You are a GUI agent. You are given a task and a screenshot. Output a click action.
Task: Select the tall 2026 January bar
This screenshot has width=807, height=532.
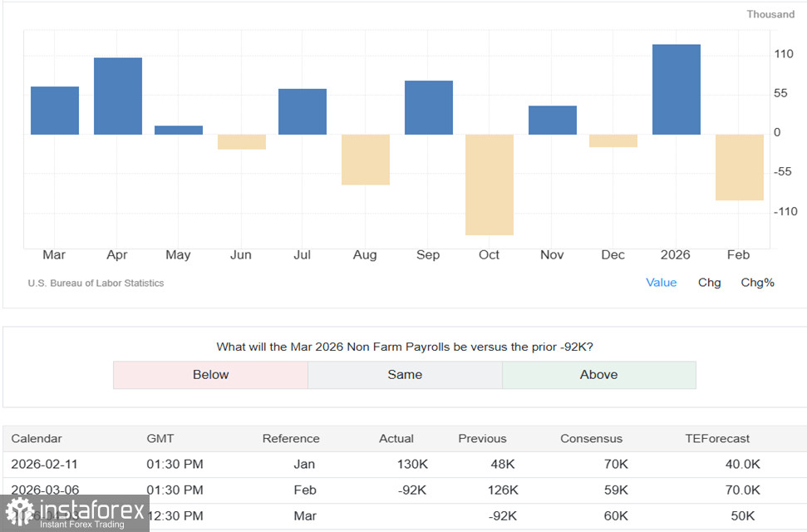tap(676, 90)
